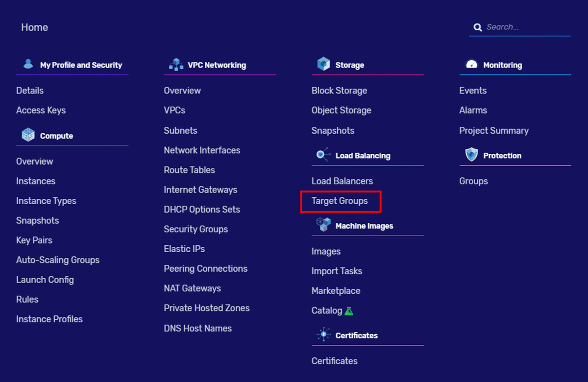Open Storage Snapshots link

click(333, 131)
